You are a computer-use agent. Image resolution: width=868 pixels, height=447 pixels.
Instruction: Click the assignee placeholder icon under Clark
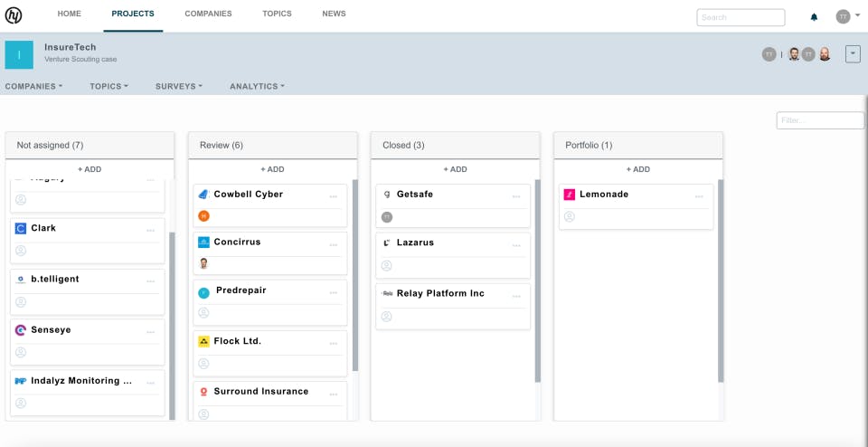coord(21,251)
